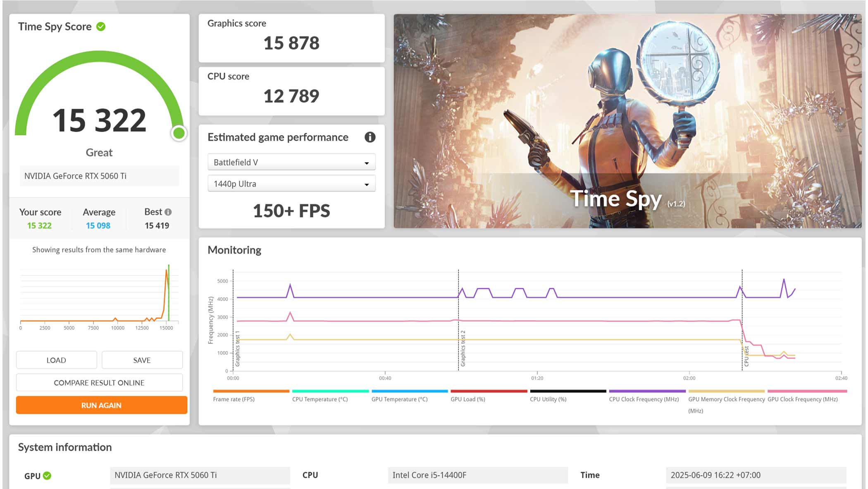The image size is (868, 489).
Task: Open the Estimated game performance info icon
Action: [370, 137]
